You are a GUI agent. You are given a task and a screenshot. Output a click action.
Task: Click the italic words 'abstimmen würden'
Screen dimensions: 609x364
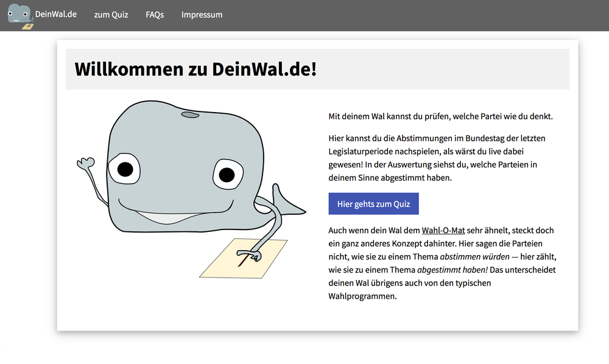[x=474, y=256]
